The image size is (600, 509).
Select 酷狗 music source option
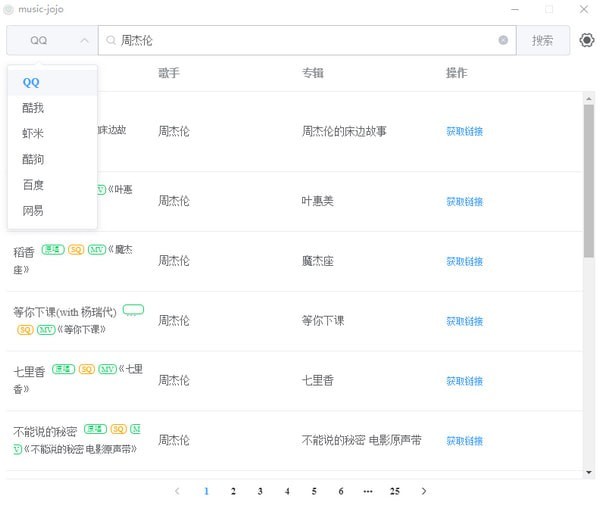(x=33, y=159)
